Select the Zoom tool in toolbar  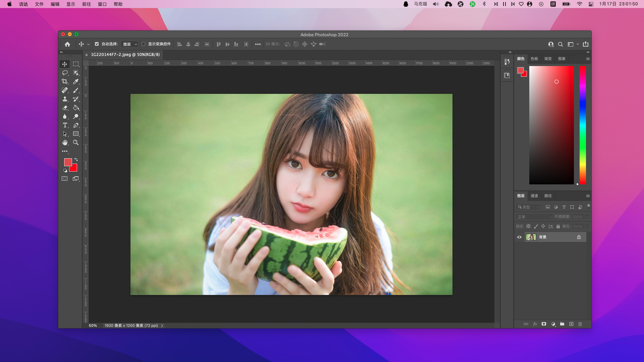(76, 142)
